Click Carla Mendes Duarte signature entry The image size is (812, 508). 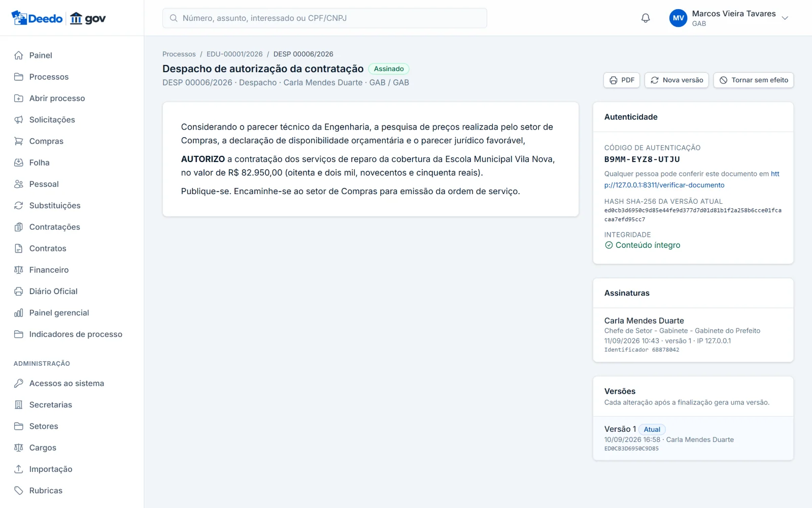[693, 335]
